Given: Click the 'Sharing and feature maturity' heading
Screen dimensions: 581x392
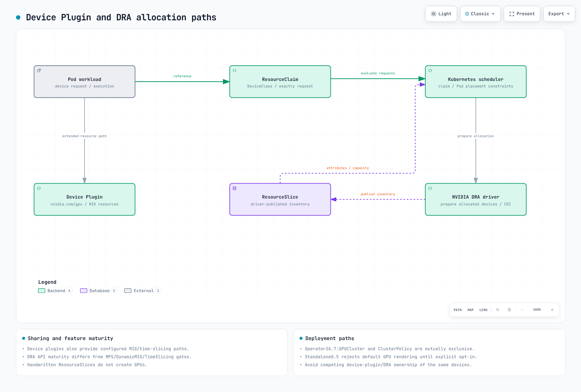Looking at the screenshot, I should [x=70, y=338].
